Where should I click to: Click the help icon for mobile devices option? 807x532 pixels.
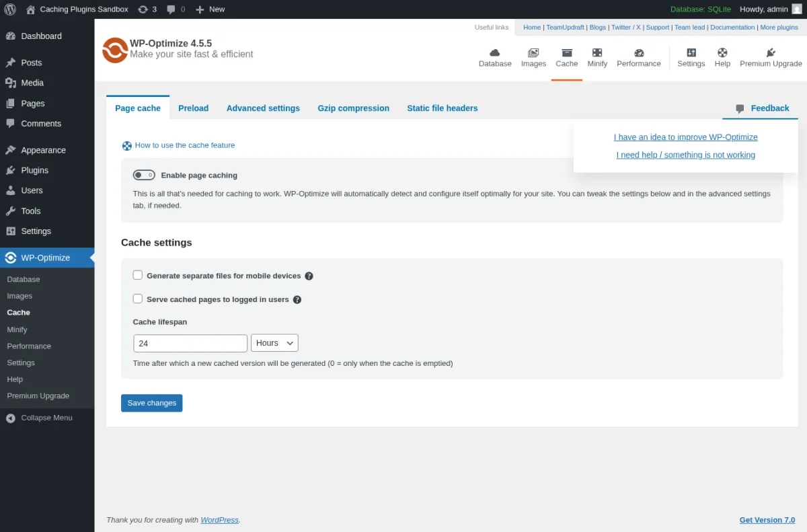[309, 276]
